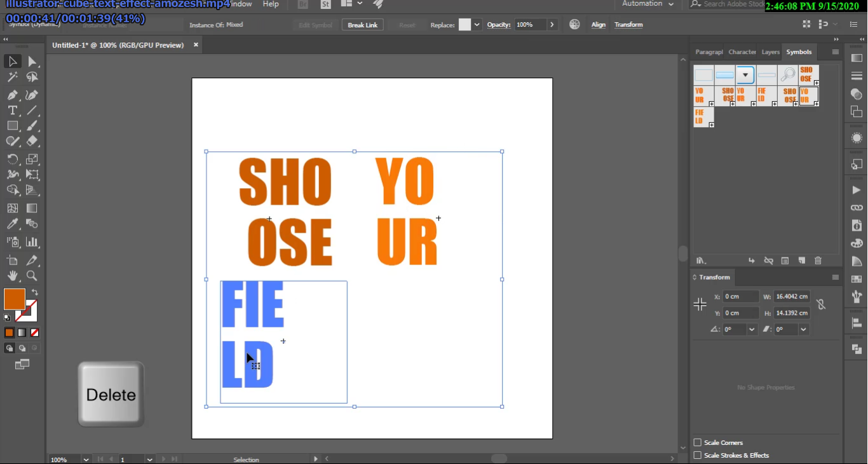This screenshot has height=464, width=868.
Task: Pick the Line Segment tool
Action: (x=32, y=111)
